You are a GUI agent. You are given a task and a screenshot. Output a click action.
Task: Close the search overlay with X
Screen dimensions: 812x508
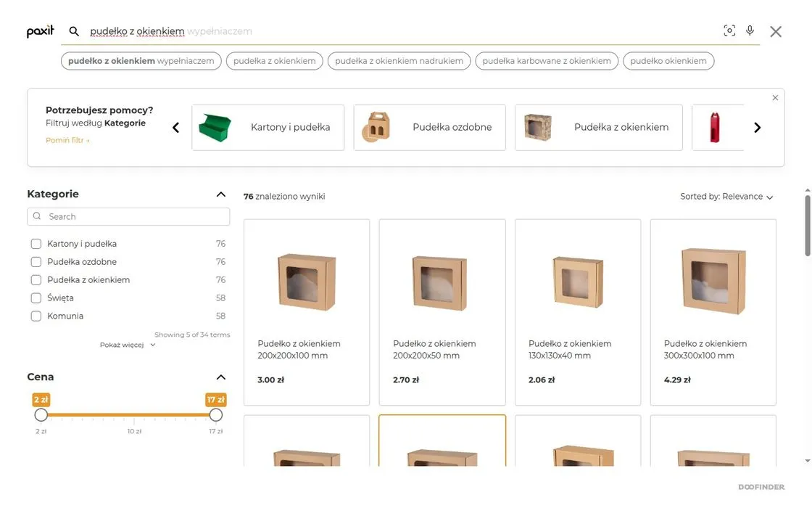point(775,32)
